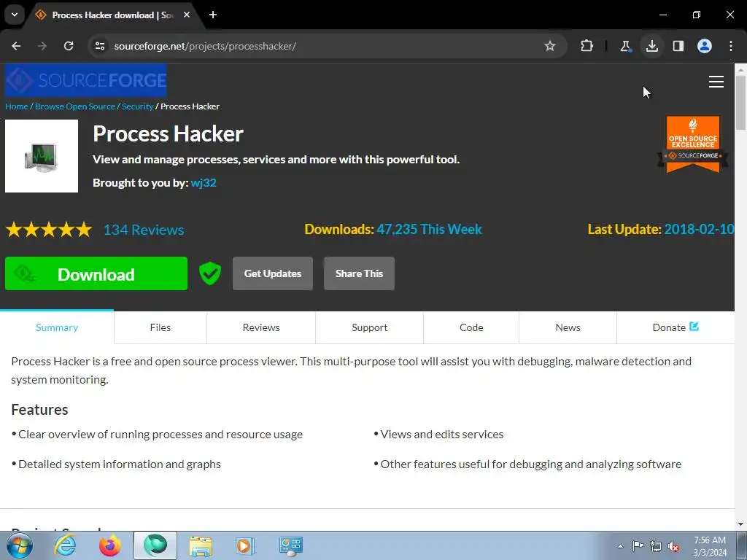Click the green Download button
Image resolution: width=747 pixels, height=560 pixels.
coord(96,273)
